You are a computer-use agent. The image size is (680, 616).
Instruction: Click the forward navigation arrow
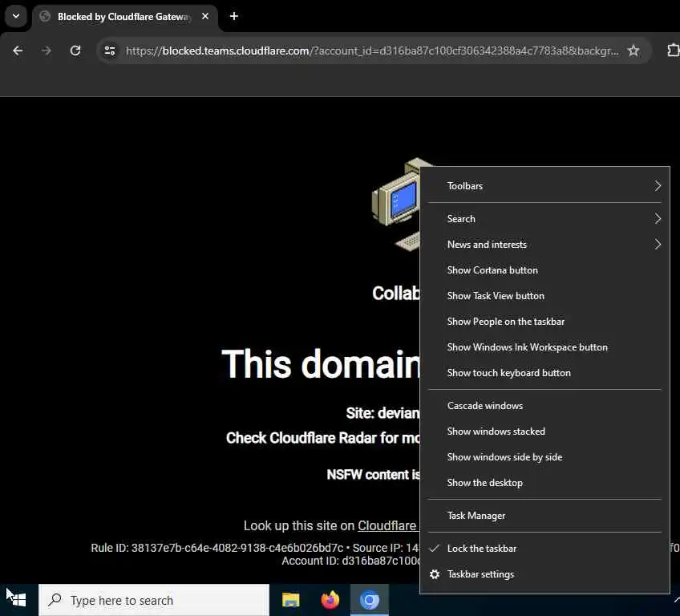click(x=46, y=51)
